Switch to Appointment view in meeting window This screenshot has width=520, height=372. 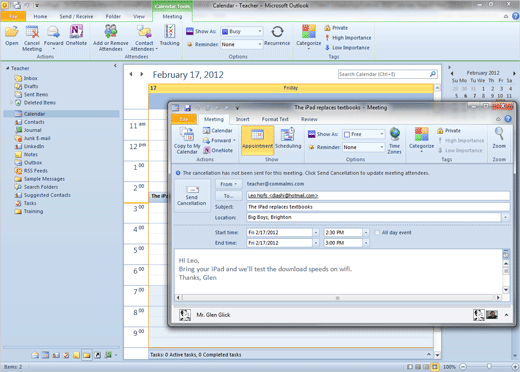click(257, 140)
